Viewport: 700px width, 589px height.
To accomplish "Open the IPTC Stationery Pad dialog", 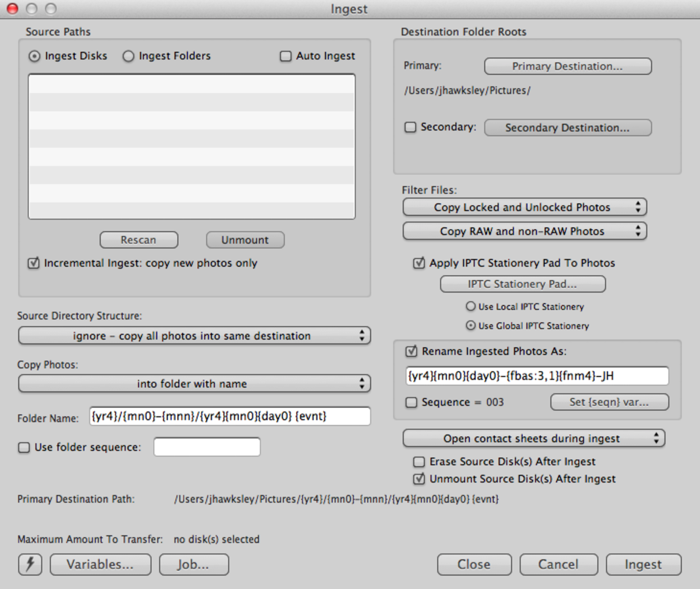I will click(x=522, y=284).
